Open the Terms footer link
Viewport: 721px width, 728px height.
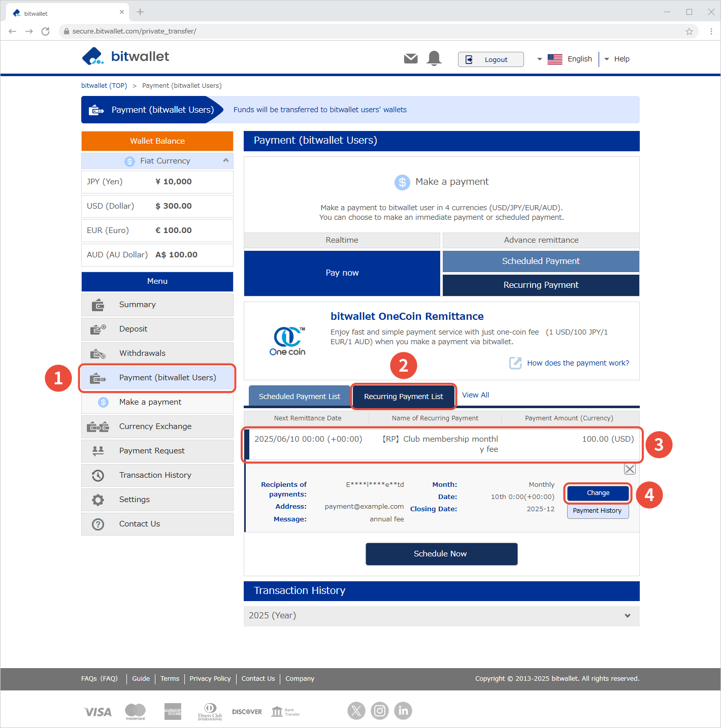click(170, 679)
